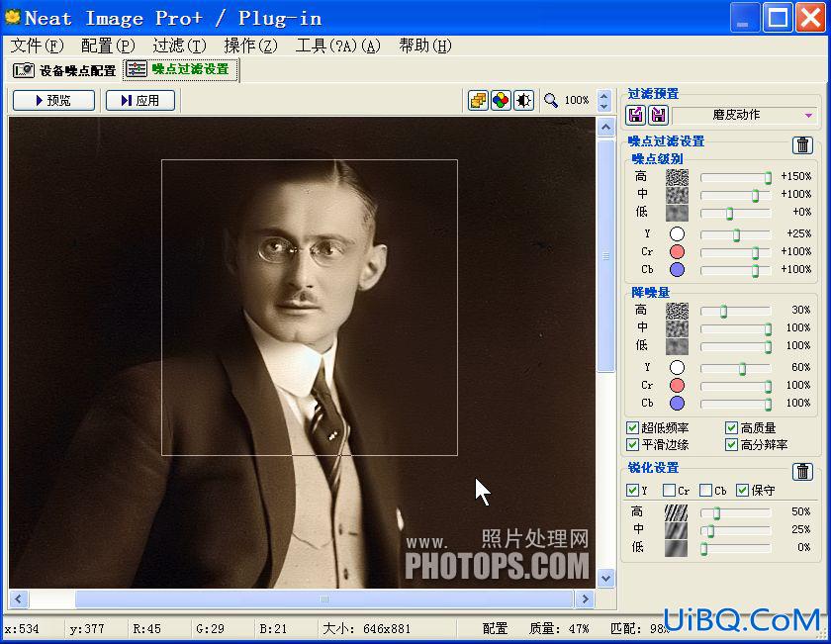Click the 应用 apply button
The image size is (831, 644).
(x=140, y=100)
